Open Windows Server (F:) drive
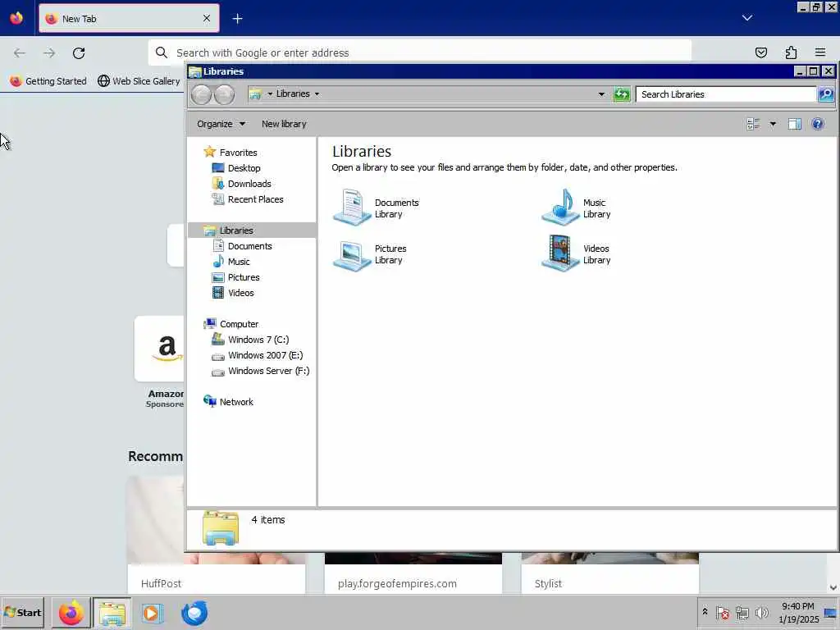 click(268, 371)
